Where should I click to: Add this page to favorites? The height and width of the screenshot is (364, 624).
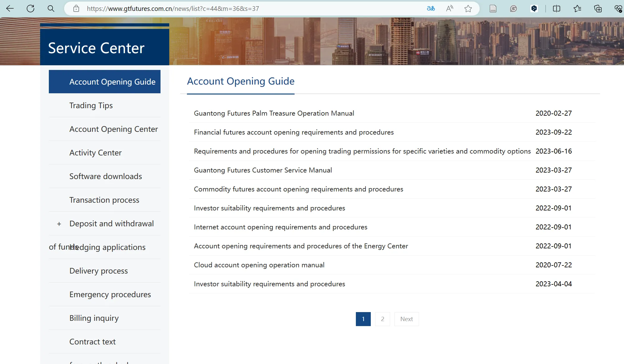tap(468, 8)
